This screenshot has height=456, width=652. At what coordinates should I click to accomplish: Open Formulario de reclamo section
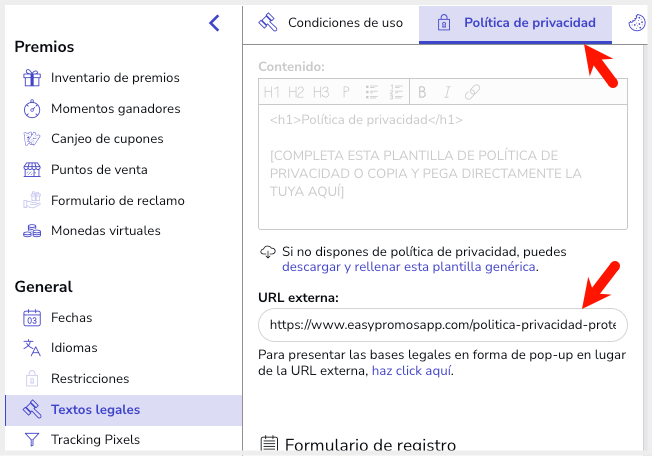click(117, 200)
